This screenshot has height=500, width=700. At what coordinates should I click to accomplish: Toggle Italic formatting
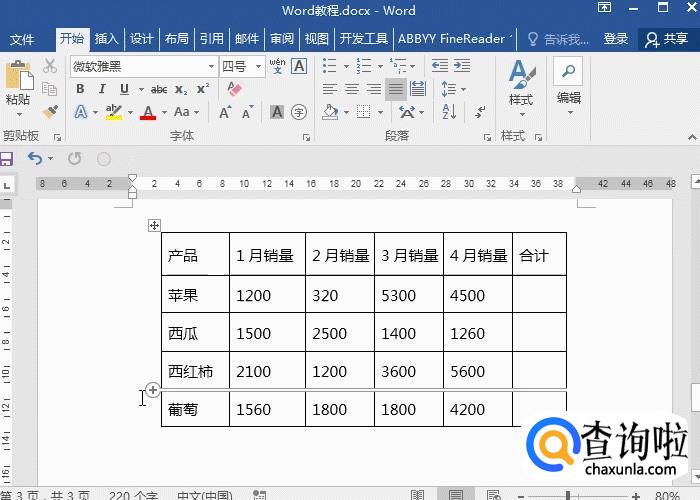click(101, 89)
